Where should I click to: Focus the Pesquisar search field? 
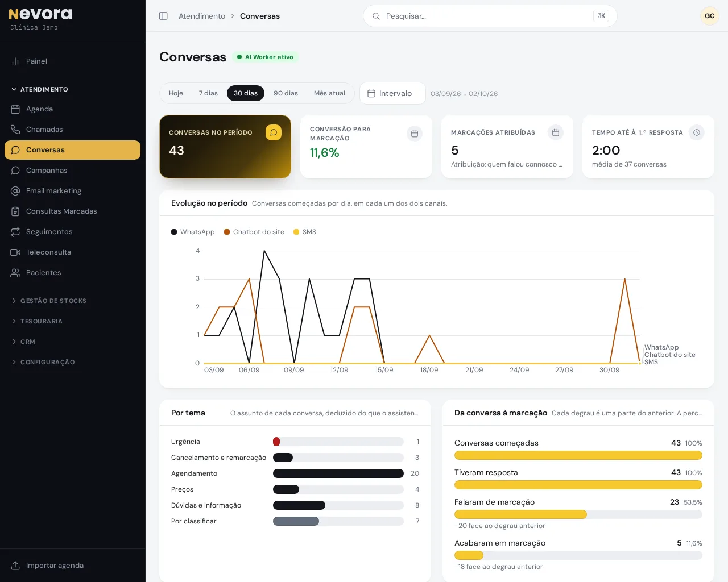[490, 16]
